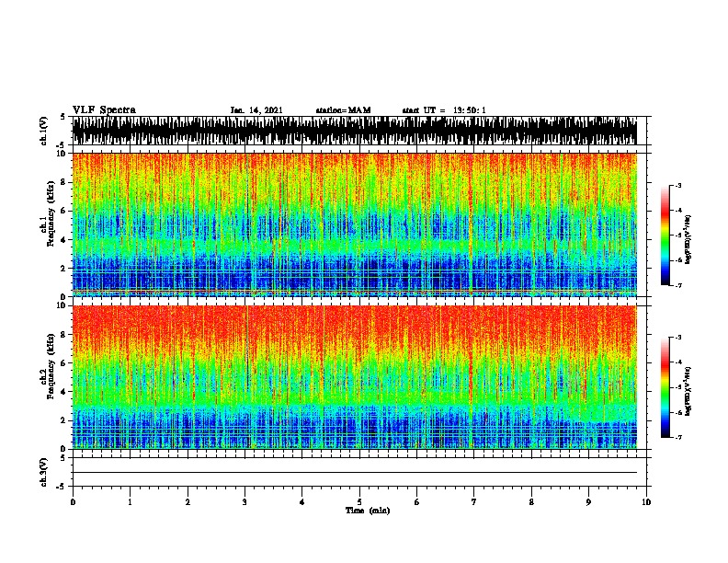The width and height of the screenshot is (728, 563).
Task: Click the ch.1 spectrogram color scale bar
Action: (x=665, y=236)
